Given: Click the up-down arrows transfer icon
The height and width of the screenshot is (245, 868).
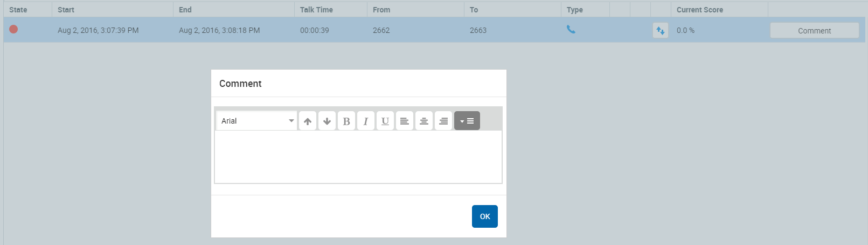Looking at the screenshot, I should [660, 31].
